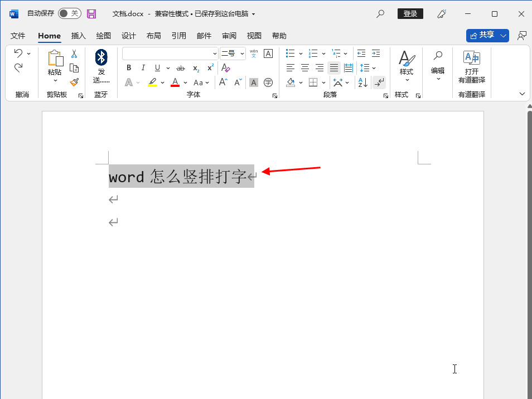Expand the Paste options arrow
The height and width of the screenshot is (399, 532).
coord(55,80)
